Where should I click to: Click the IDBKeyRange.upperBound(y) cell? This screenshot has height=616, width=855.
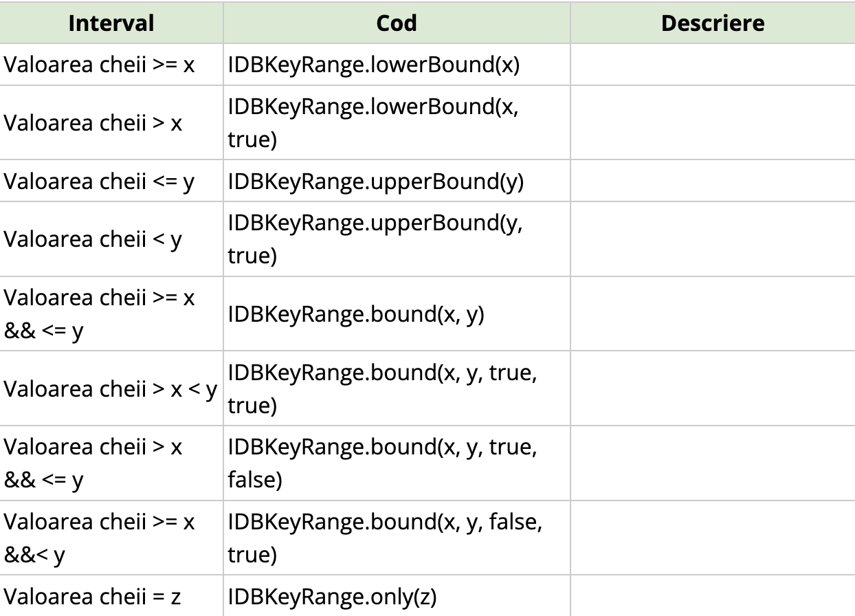click(376, 181)
